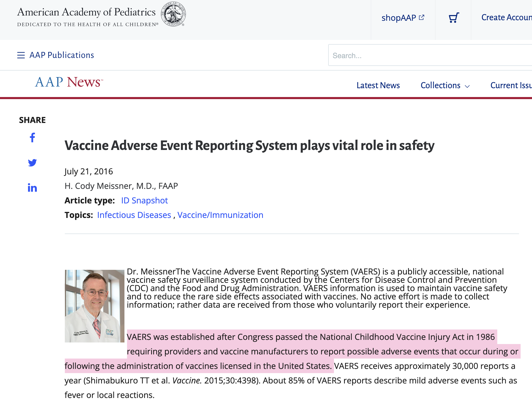Share article on Facebook
Viewport: 532px width, 412px height.
(32, 138)
